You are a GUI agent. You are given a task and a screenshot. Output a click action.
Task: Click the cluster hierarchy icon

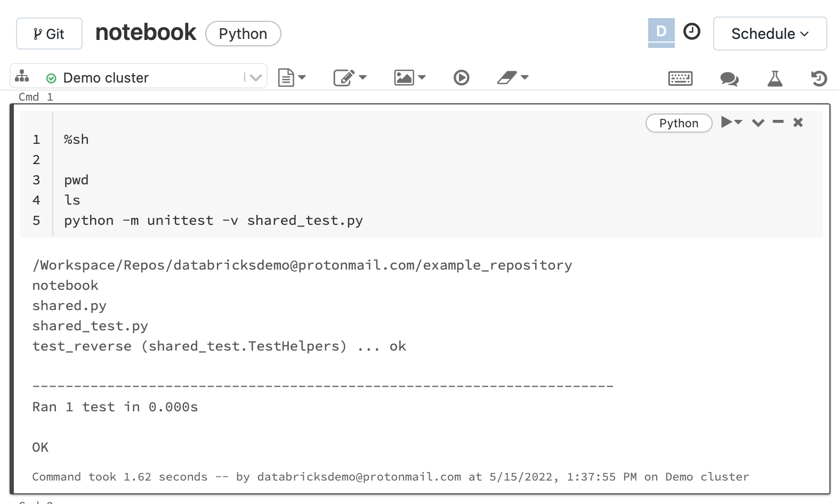pos(22,77)
